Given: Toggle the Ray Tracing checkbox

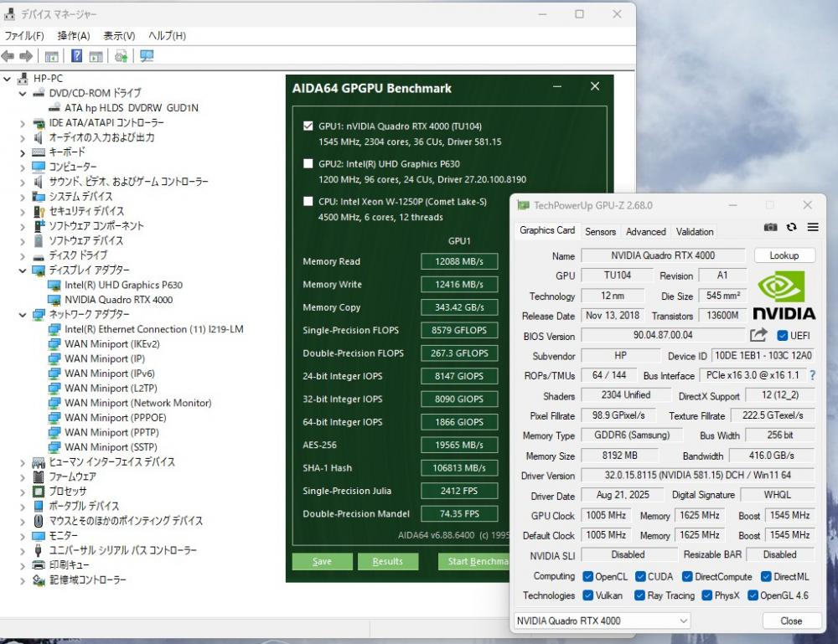Looking at the screenshot, I should coord(639,595).
